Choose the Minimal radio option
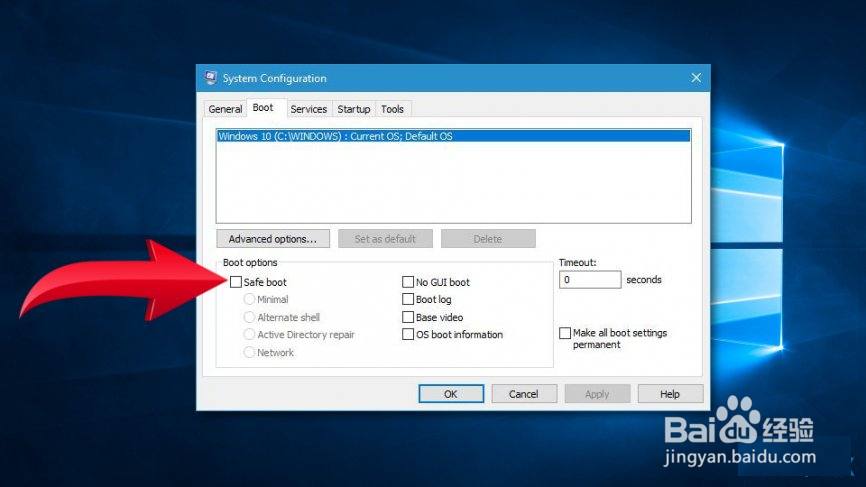 249,299
